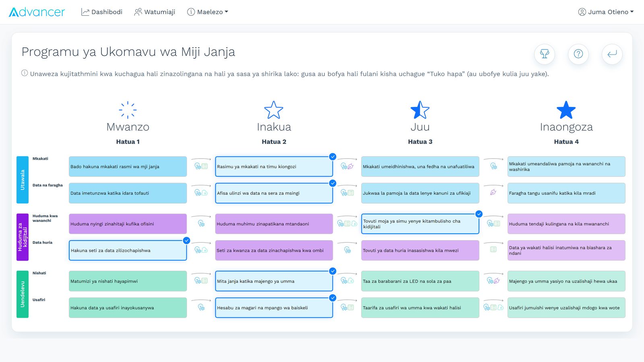Uncheck the badge on 'Afisa ulinzi wa data' card

coord(332,183)
